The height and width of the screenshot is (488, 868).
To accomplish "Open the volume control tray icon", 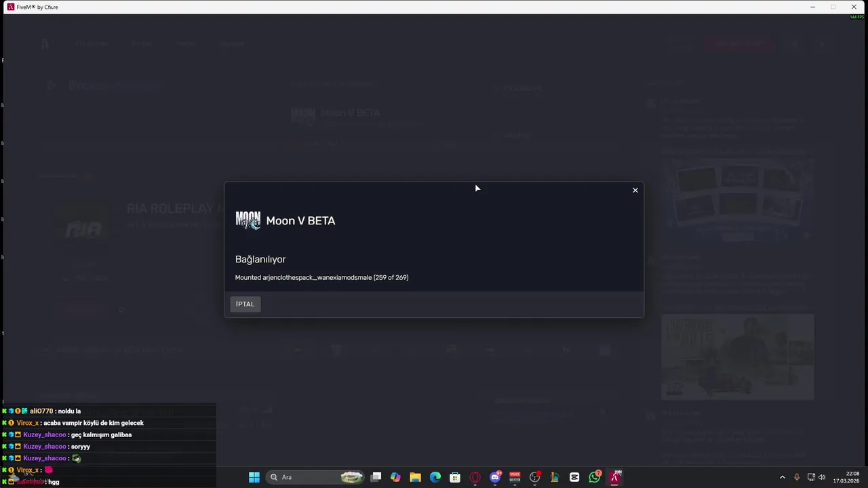I will 822,477.
